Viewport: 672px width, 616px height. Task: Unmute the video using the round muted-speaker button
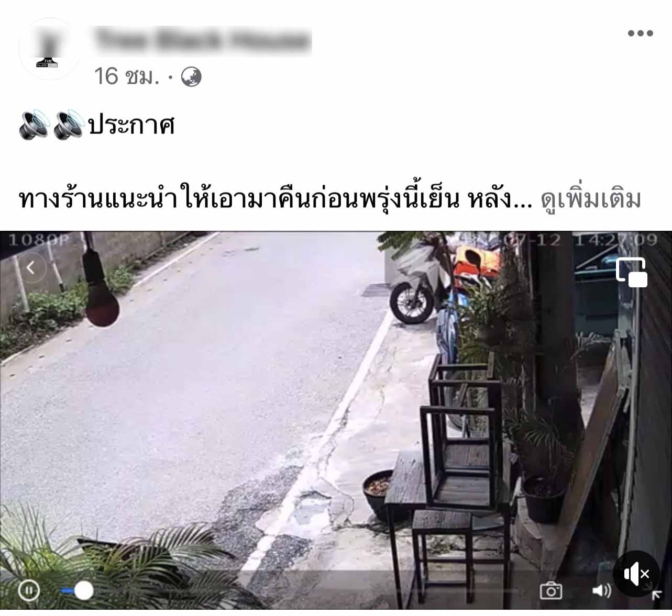636,574
